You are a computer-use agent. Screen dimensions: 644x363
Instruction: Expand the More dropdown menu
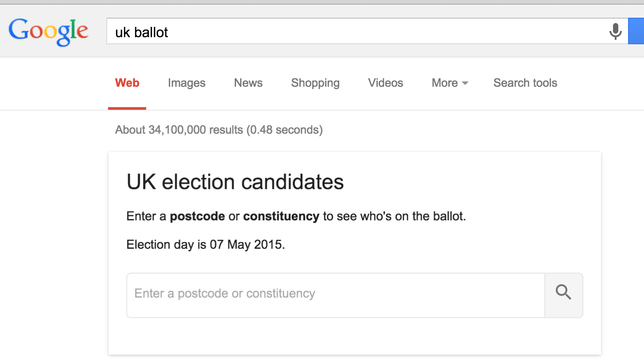click(x=445, y=83)
